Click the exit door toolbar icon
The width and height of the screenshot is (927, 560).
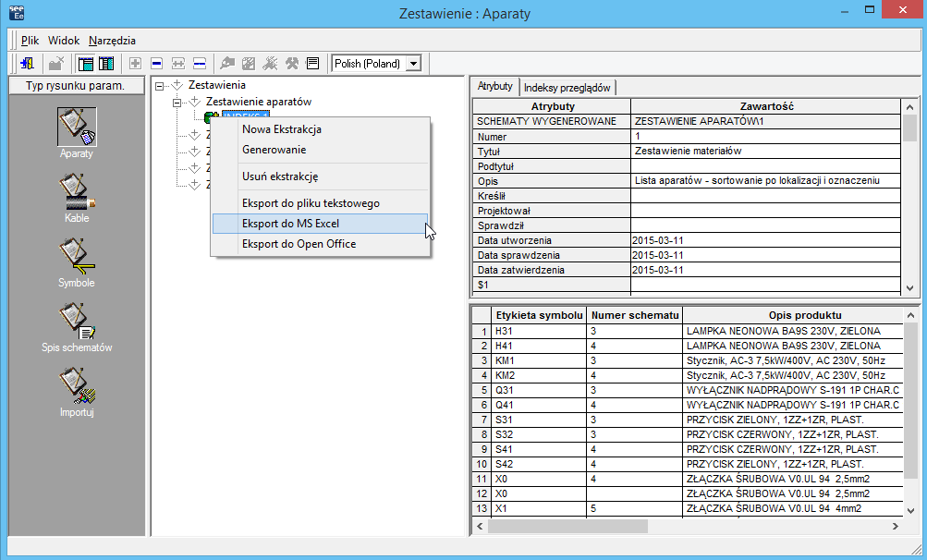[x=27, y=63]
